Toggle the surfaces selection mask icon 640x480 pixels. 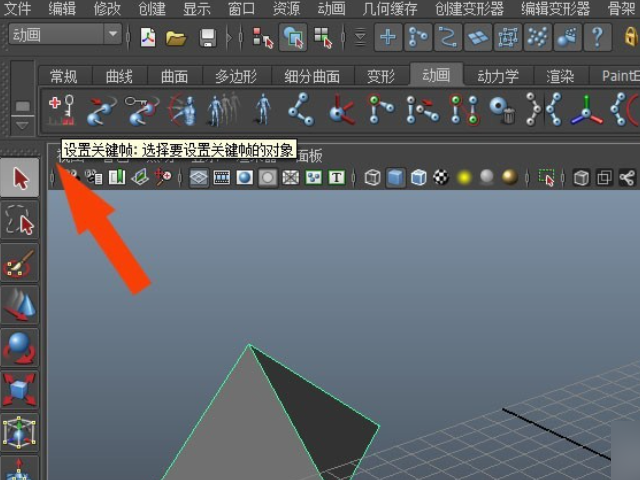[x=478, y=38]
